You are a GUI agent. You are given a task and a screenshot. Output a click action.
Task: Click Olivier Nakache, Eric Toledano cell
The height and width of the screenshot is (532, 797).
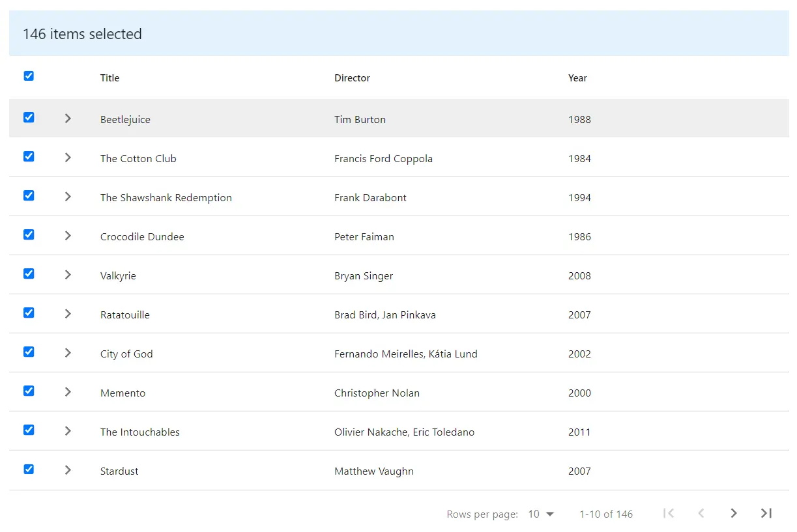click(x=404, y=432)
